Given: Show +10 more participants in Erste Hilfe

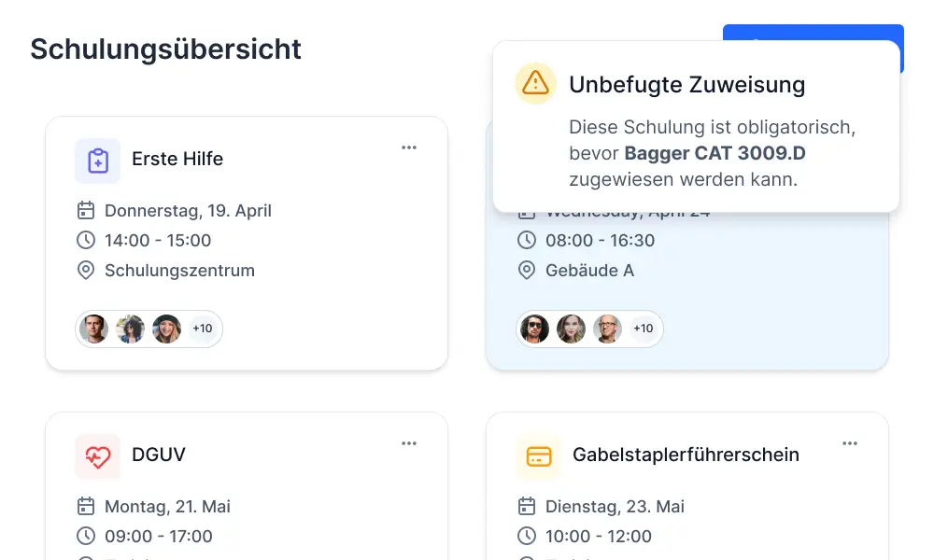Looking at the screenshot, I should [202, 329].
